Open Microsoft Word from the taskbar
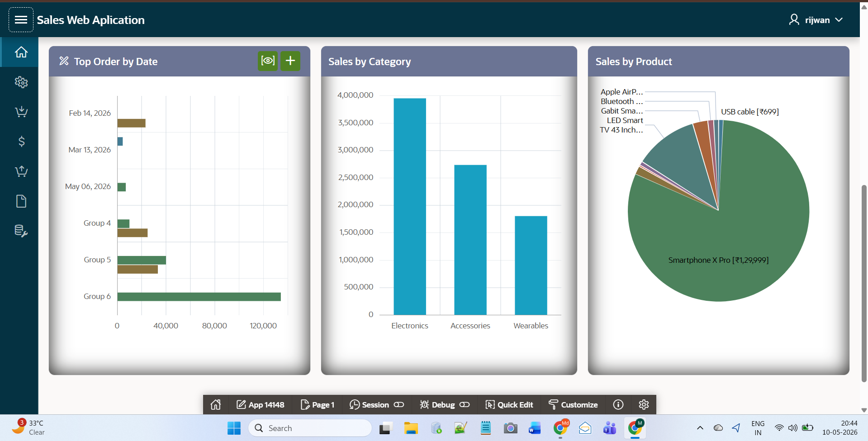This screenshot has width=868, height=441. click(535, 428)
